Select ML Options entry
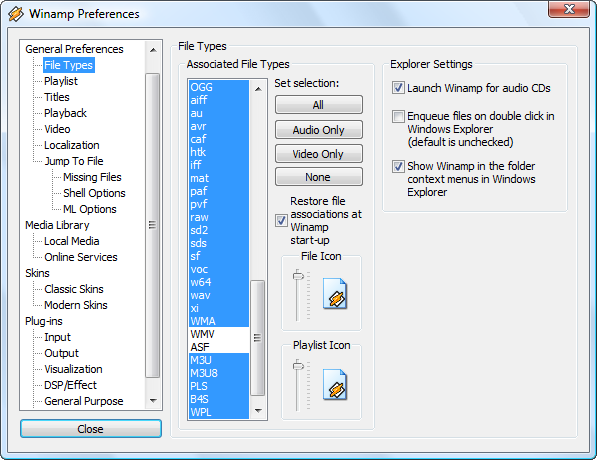 (x=90, y=209)
